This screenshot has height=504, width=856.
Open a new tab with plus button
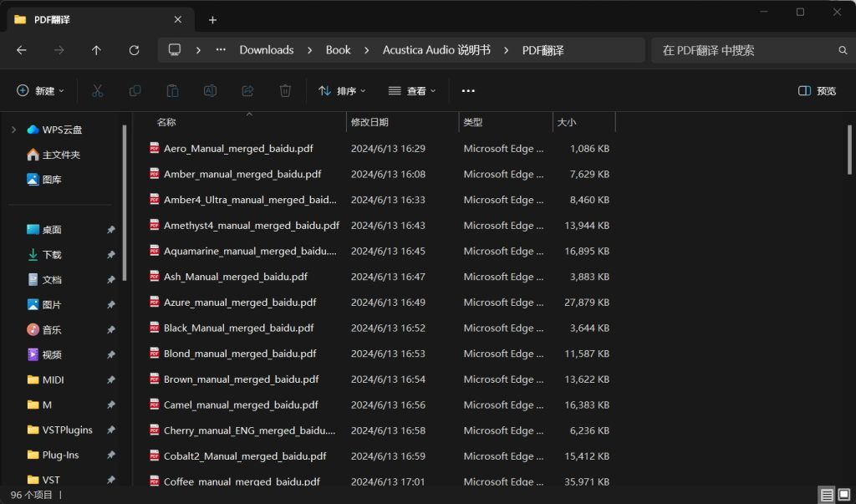pos(212,20)
